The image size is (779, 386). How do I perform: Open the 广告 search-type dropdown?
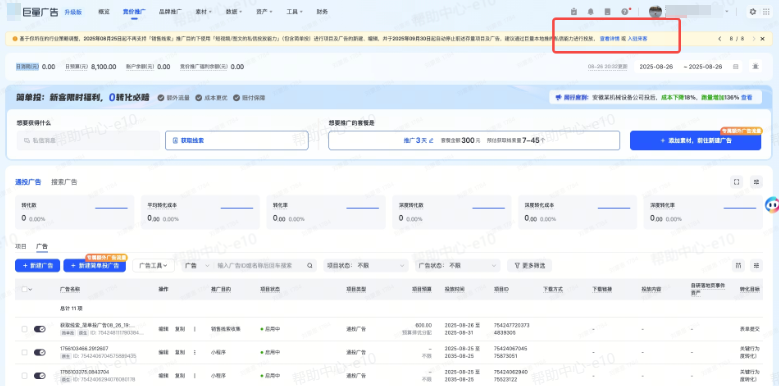pyautogui.click(x=197, y=266)
